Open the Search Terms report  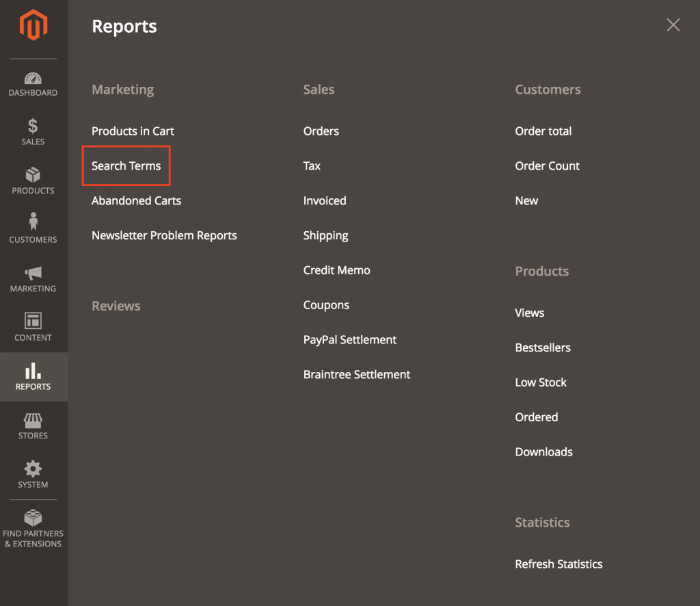click(x=126, y=166)
